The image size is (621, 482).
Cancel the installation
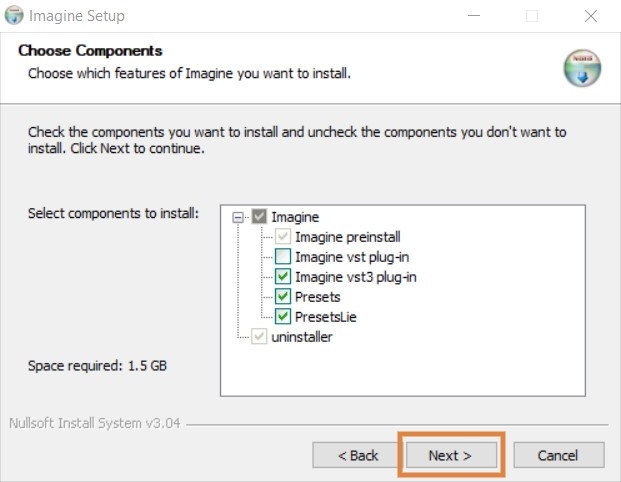click(x=558, y=455)
